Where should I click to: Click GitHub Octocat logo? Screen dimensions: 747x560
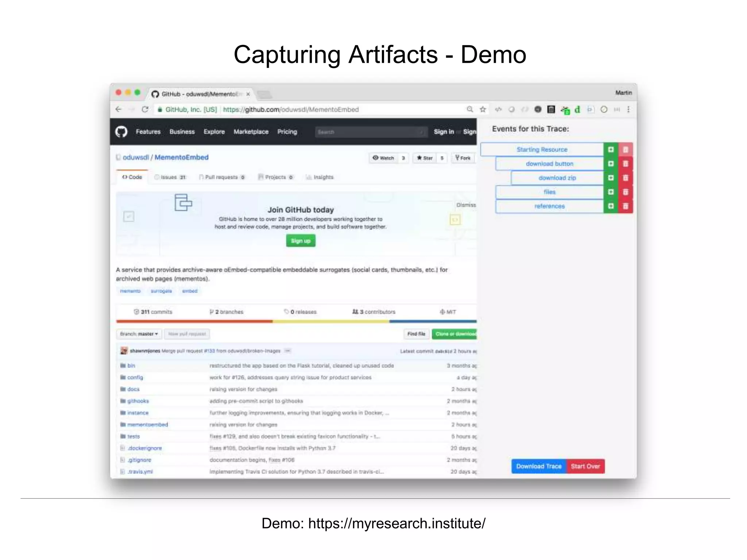point(121,132)
